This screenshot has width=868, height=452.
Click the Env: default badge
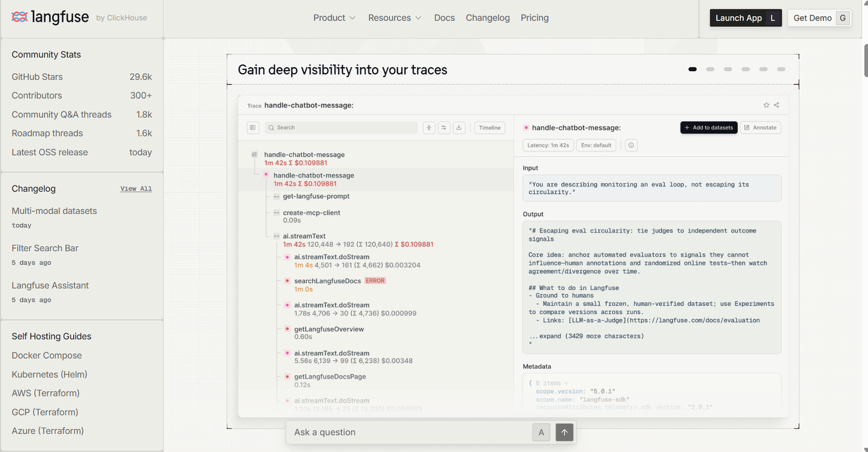[596, 145]
